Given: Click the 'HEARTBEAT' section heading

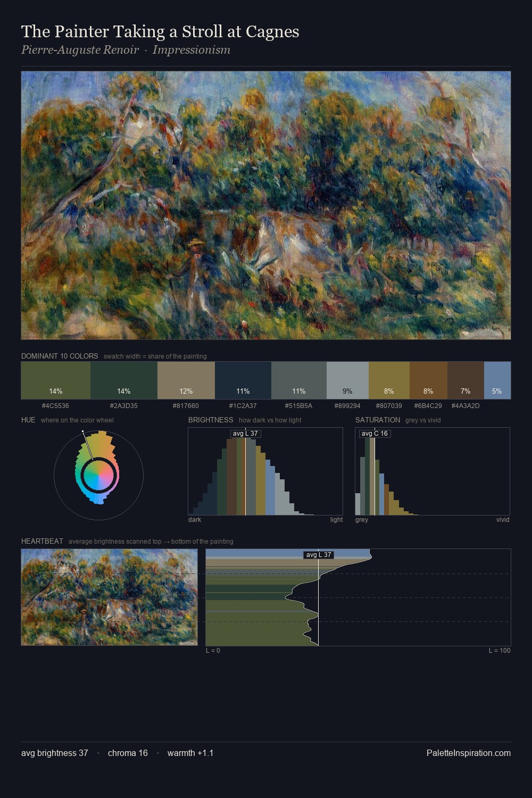Looking at the screenshot, I should tap(42, 541).
